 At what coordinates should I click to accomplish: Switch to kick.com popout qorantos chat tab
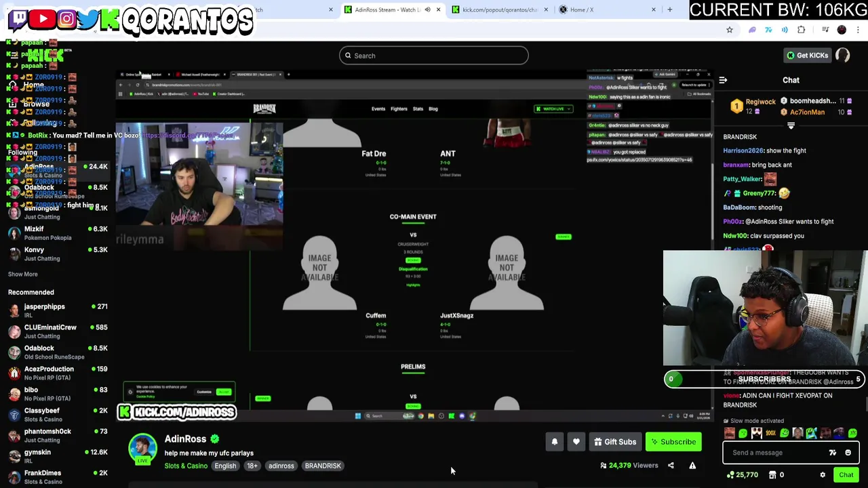click(x=499, y=9)
